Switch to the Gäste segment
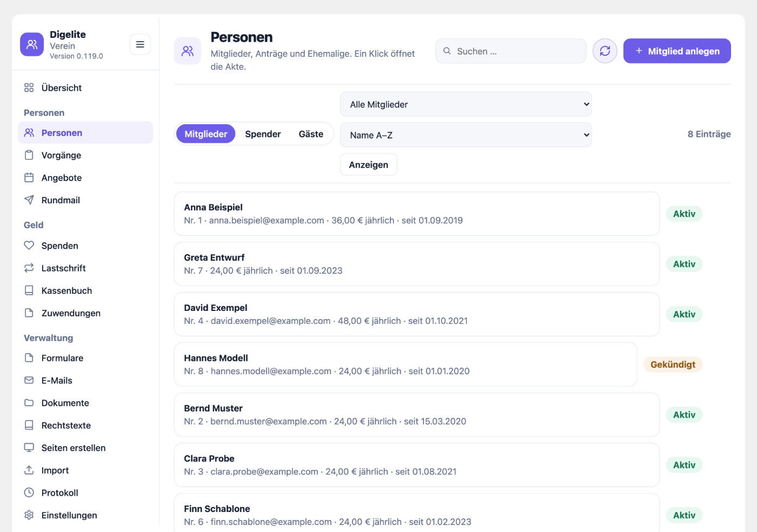Image resolution: width=757 pixels, height=532 pixels. click(x=311, y=134)
